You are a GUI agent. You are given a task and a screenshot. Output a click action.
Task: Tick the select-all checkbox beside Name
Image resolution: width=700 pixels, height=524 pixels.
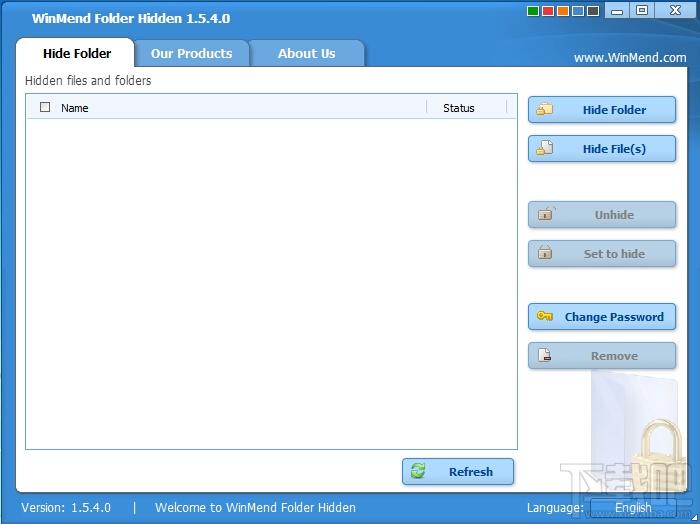coord(45,107)
